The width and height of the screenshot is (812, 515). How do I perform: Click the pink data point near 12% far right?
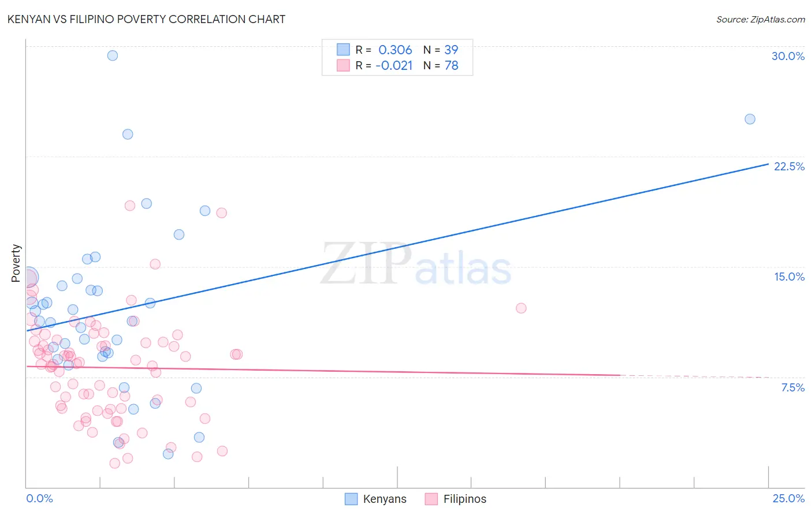(521, 308)
